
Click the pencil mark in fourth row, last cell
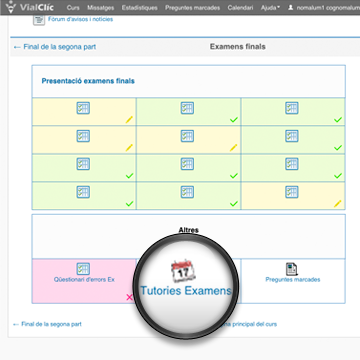pyautogui.click(x=338, y=203)
